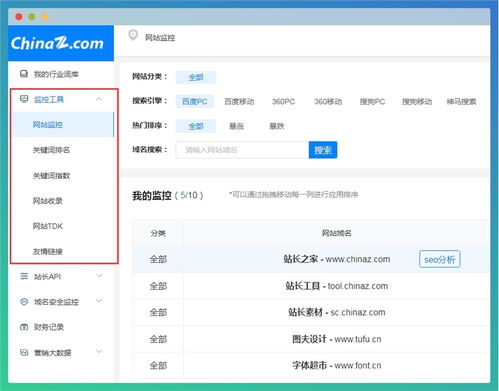Click the monitor icon of 监控工具

click(24, 99)
